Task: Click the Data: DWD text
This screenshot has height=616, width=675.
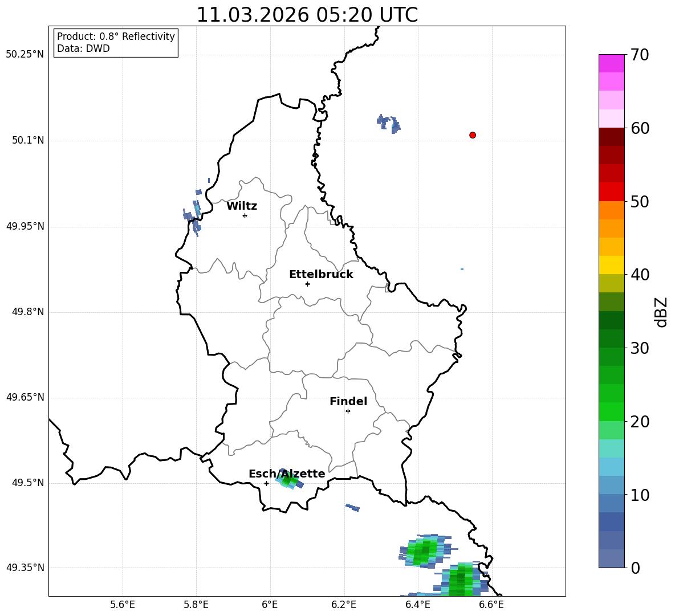Action: pyautogui.click(x=83, y=48)
